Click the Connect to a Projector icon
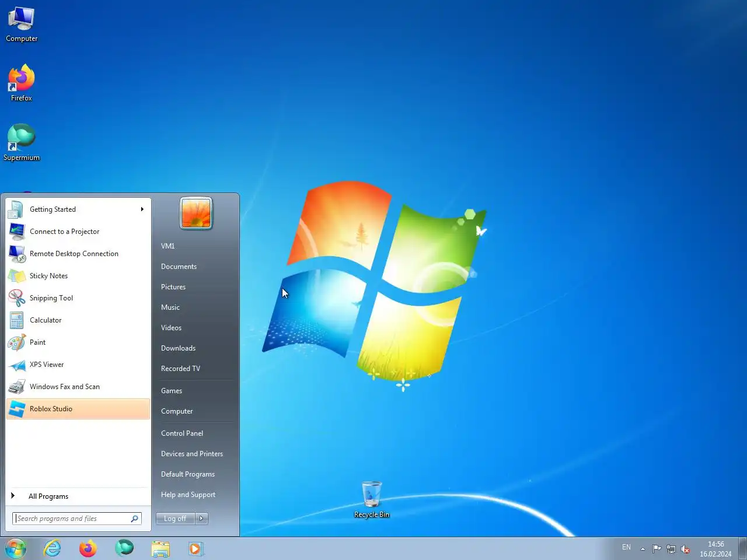 click(x=17, y=232)
